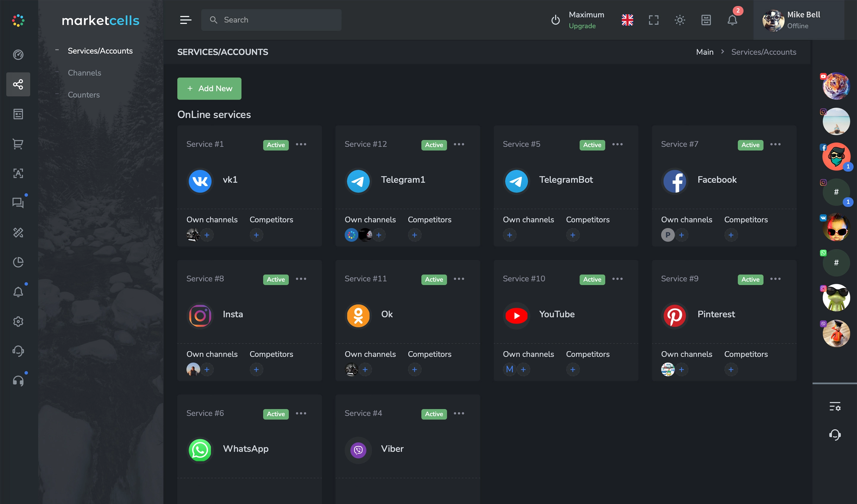This screenshot has height=504, width=857.
Task: Open the chat messages sidebar icon
Action: tap(18, 203)
